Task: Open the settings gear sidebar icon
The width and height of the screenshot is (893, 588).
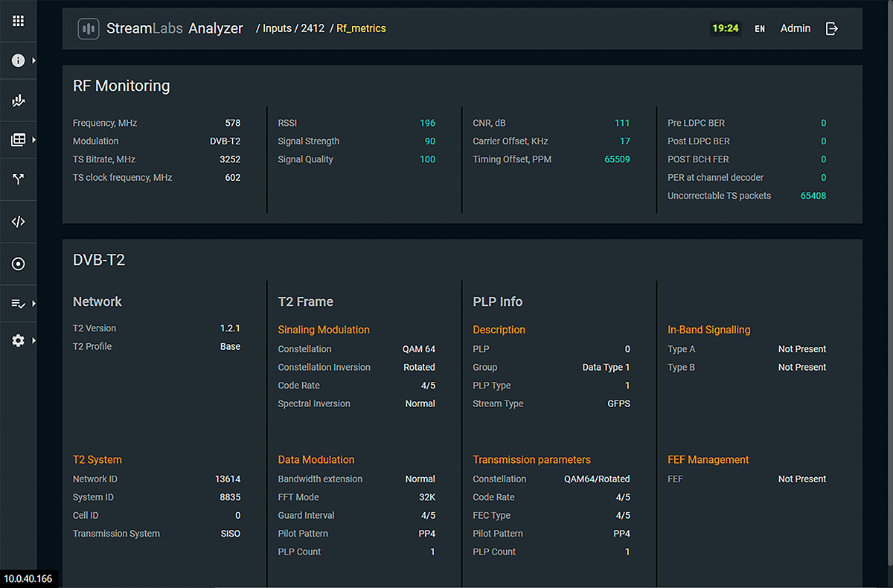Action: [x=19, y=340]
